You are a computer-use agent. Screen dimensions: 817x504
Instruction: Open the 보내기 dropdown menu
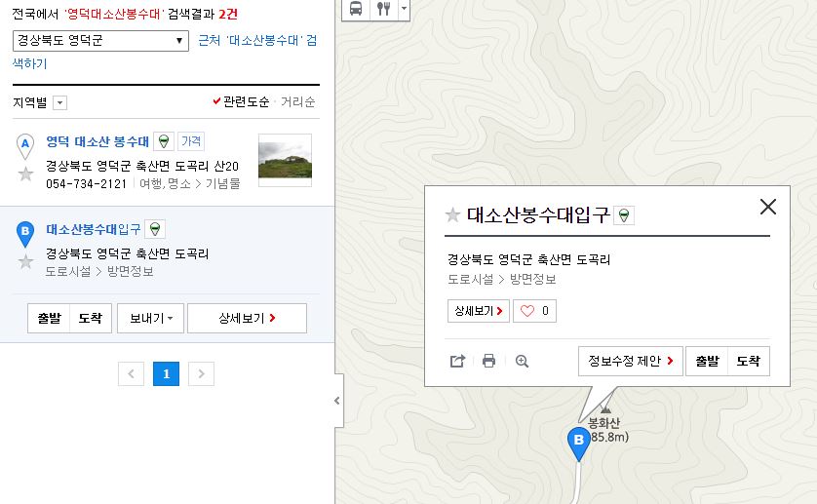pos(149,318)
